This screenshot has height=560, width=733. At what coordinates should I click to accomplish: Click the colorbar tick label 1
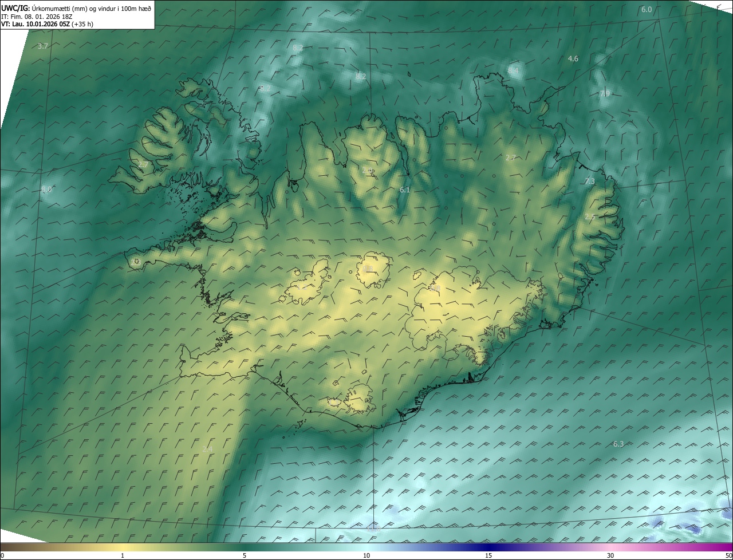(x=123, y=556)
